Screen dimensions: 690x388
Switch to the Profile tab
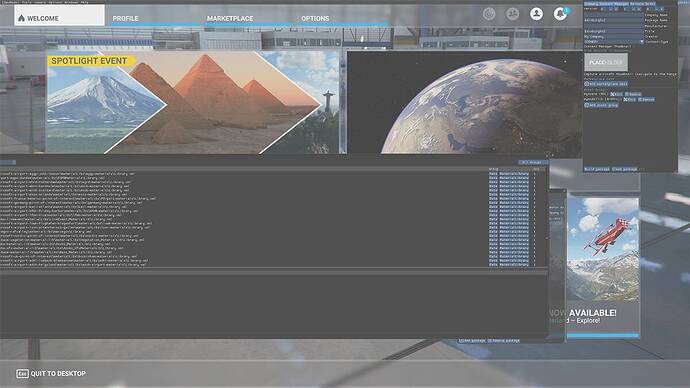125,18
